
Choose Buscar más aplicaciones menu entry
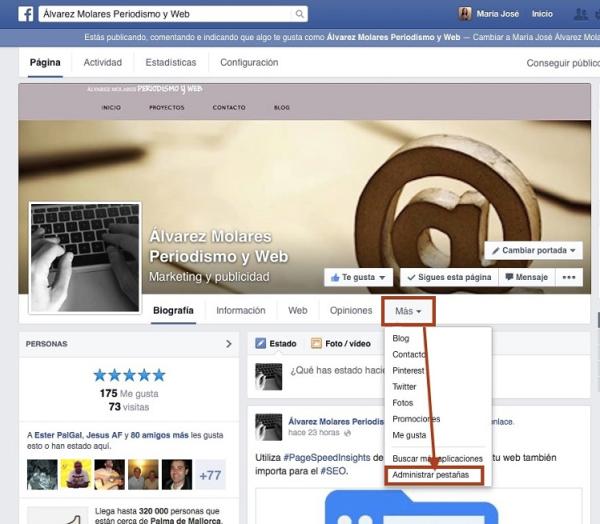point(437,458)
